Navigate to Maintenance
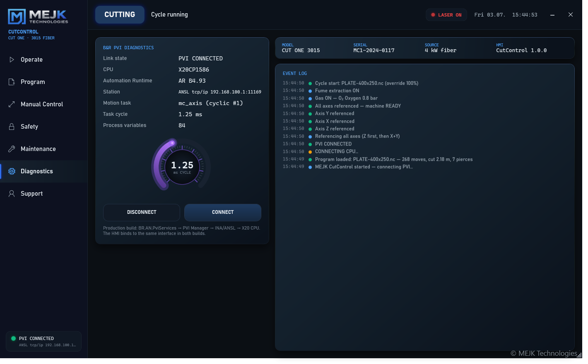The height and width of the screenshot is (364, 588). [44, 149]
